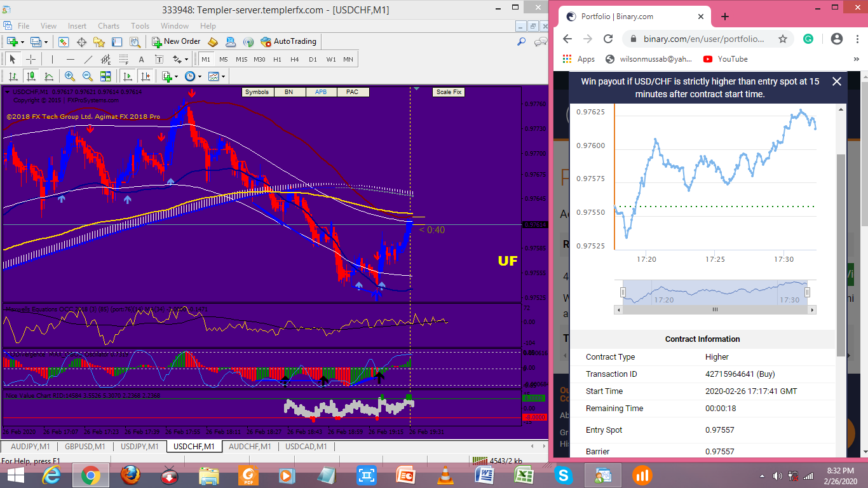The image size is (868, 488).
Task: Click the Symbols button on chart
Action: pos(257,92)
